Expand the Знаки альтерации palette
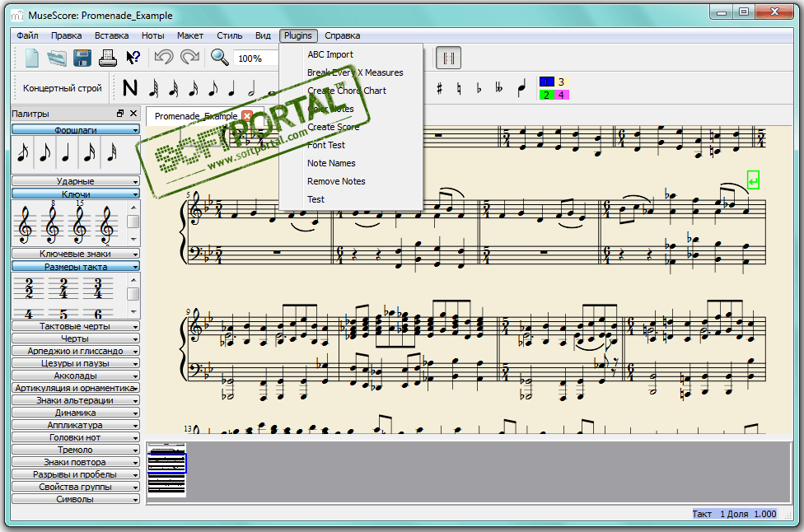 (x=76, y=400)
